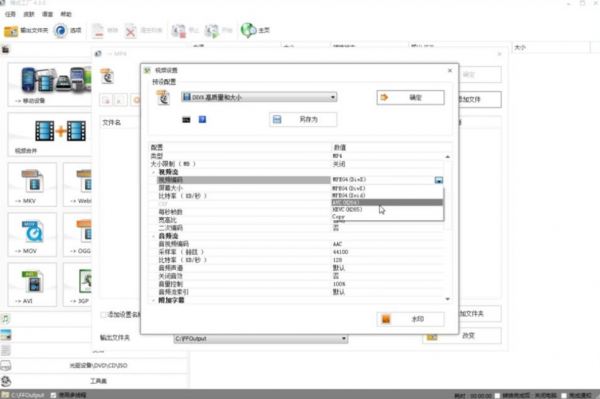
Task: Open the 语言 language menu
Action: (x=47, y=14)
